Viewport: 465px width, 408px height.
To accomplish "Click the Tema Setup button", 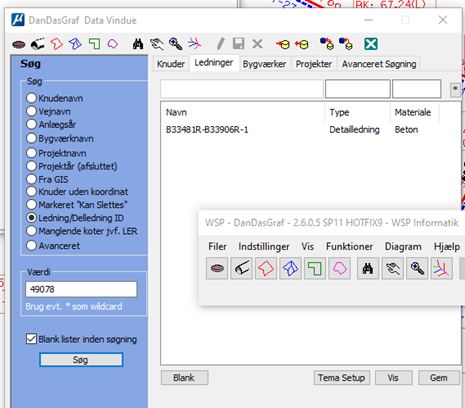I will (341, 378).
